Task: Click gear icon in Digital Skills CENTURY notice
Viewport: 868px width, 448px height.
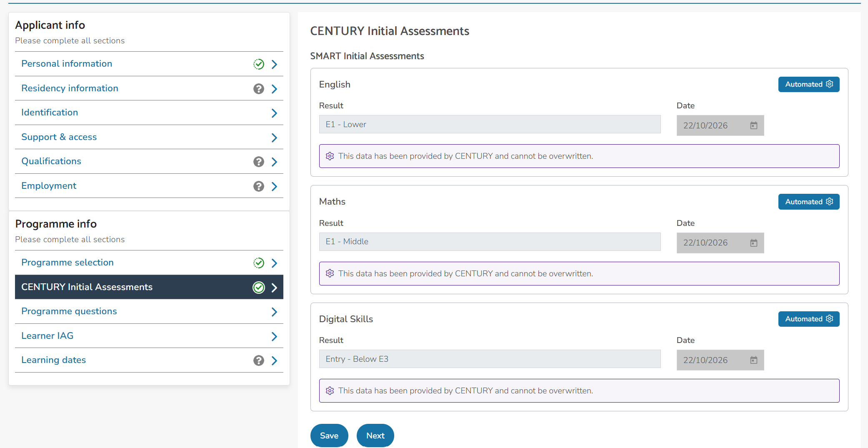Action: pyautogui.click(x=330, y=391)
